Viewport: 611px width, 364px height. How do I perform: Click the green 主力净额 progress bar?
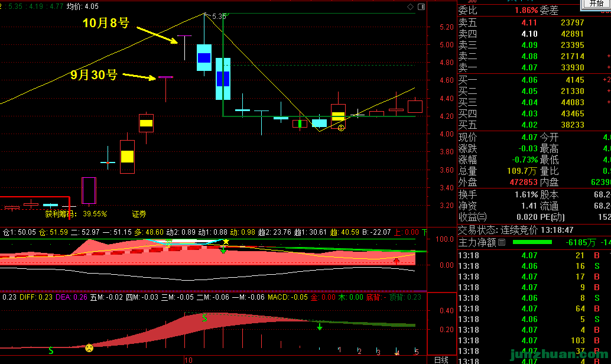pyautogui.click(x=532, y=242)
